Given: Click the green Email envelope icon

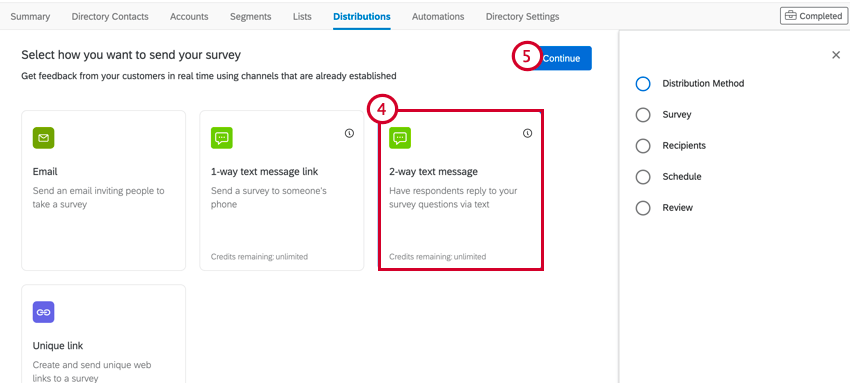Looking at the screenshot, I should [x=43, y=138].
